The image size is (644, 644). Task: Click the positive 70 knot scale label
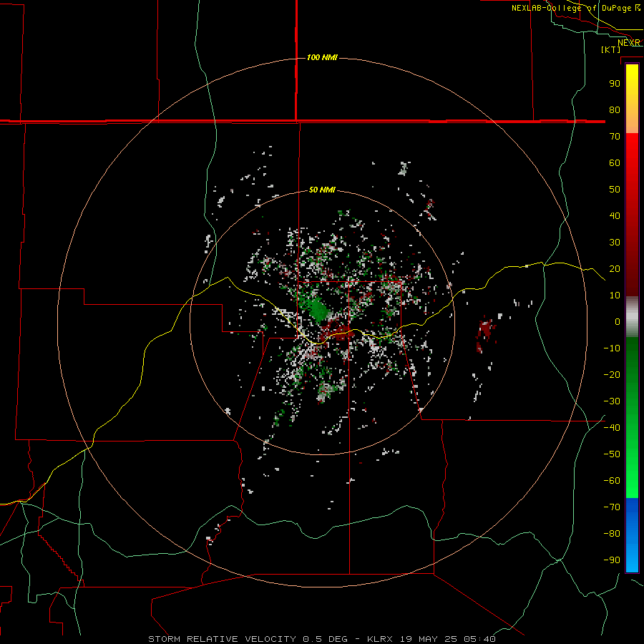[615, 137]
